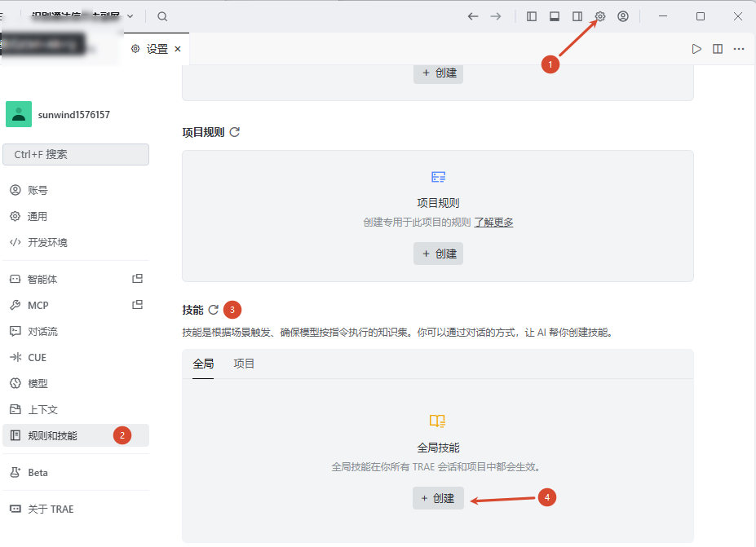Open 开发环境 settings
Image resolution: width=756 pixels, height=547 pixels.
[x=76, y=242]
